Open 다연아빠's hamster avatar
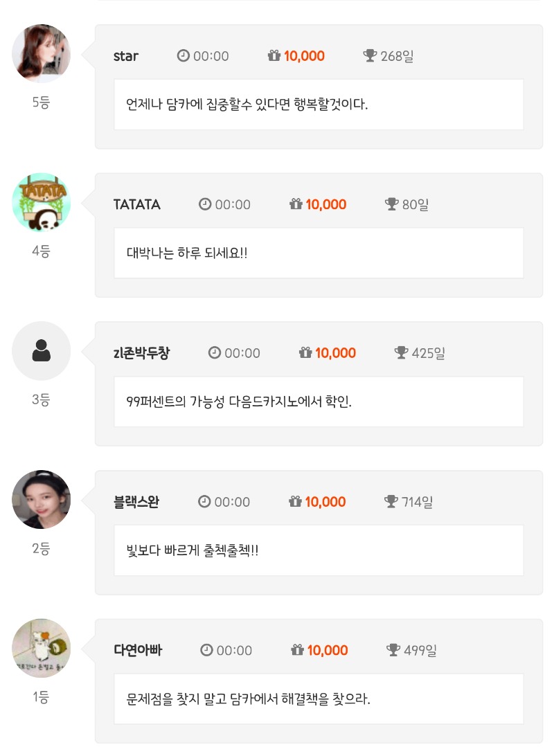 [x=42, y=648]
